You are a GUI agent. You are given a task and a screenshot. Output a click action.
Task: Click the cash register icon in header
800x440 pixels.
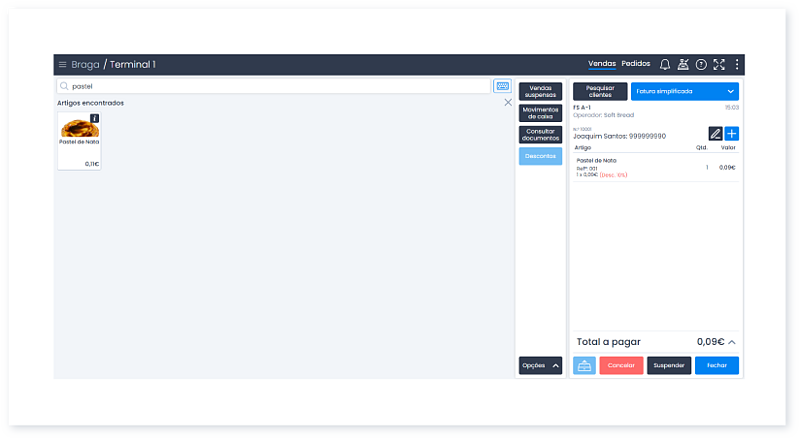coord(683,65)
